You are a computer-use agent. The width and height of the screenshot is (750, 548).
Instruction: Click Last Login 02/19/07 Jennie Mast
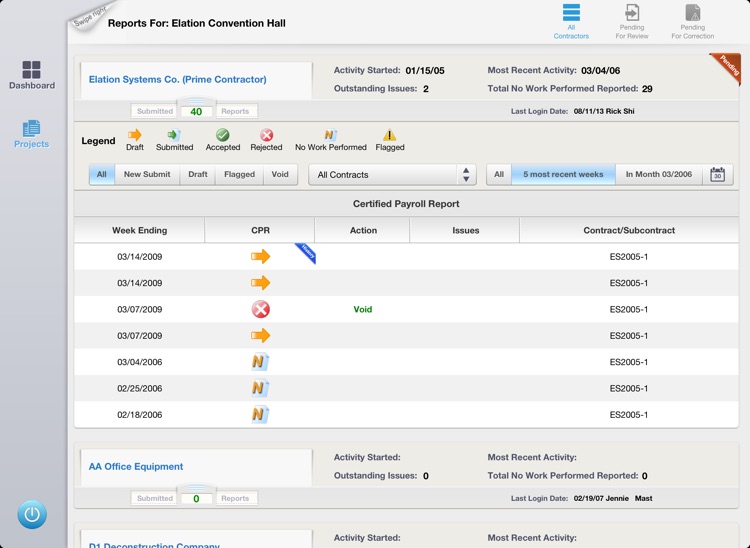pos(613,498)
